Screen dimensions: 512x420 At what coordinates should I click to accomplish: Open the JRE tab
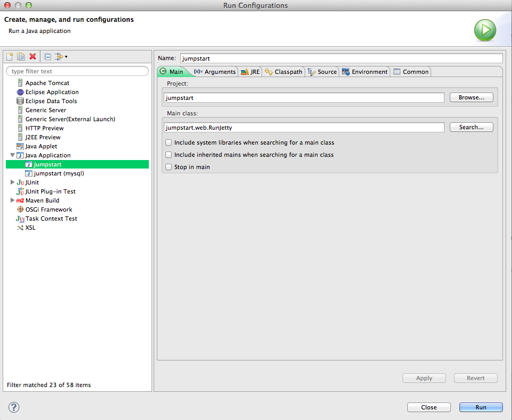250,72
